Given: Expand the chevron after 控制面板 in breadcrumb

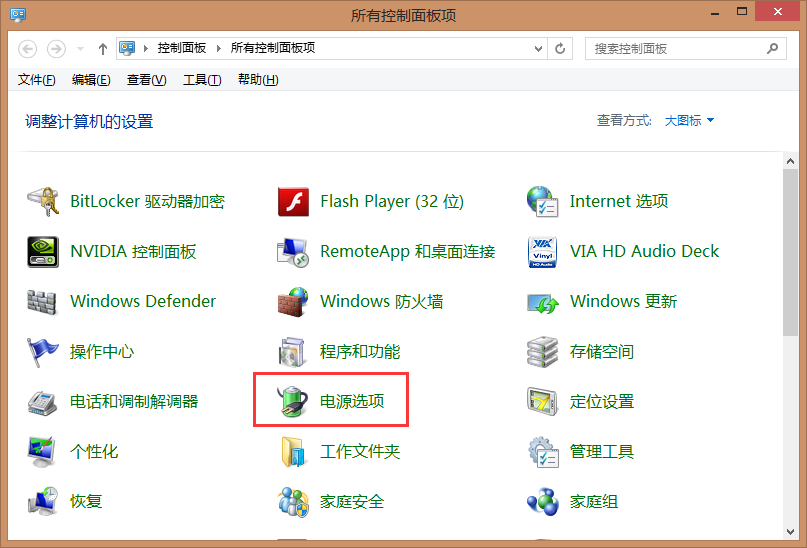Looking at the screenshot, I should tap(217, 48).
